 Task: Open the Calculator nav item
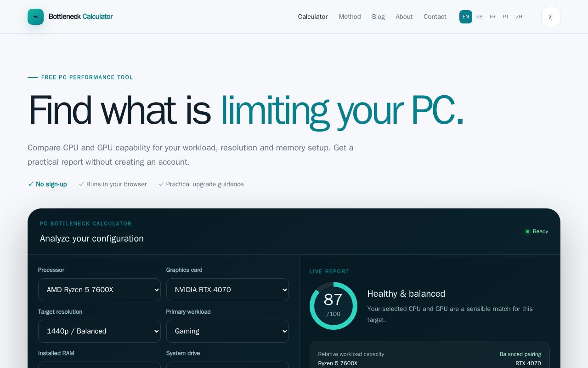[313, 17]
